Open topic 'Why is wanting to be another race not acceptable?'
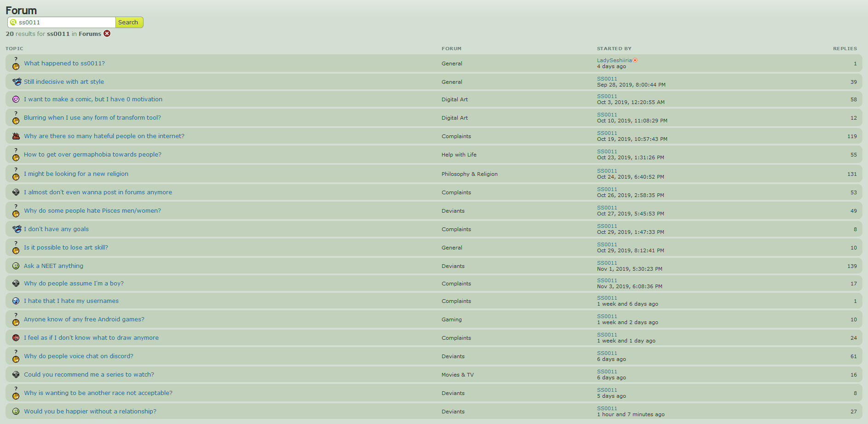Viewport: 868px width, 424px height. pos(98,393)
